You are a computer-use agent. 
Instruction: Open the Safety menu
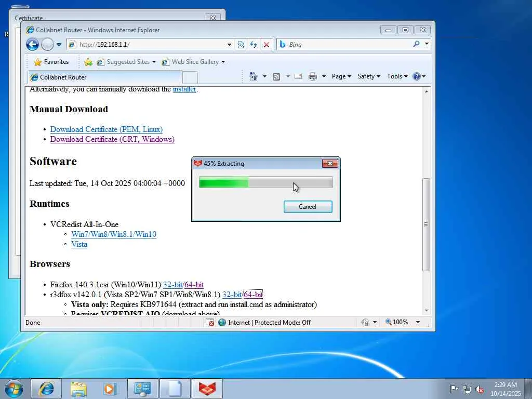tap(369, 76)
